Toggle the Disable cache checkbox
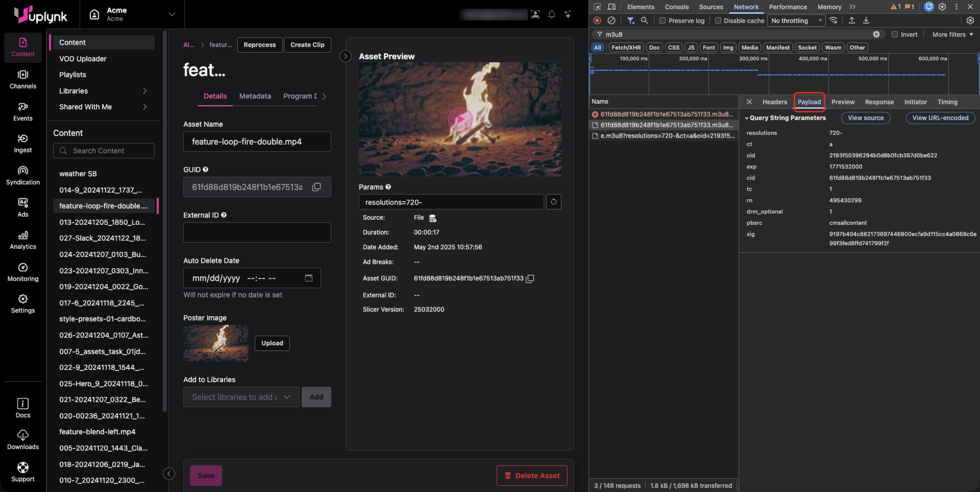The height and width of the screenshot is (492, 980). (x=718, y=20)
